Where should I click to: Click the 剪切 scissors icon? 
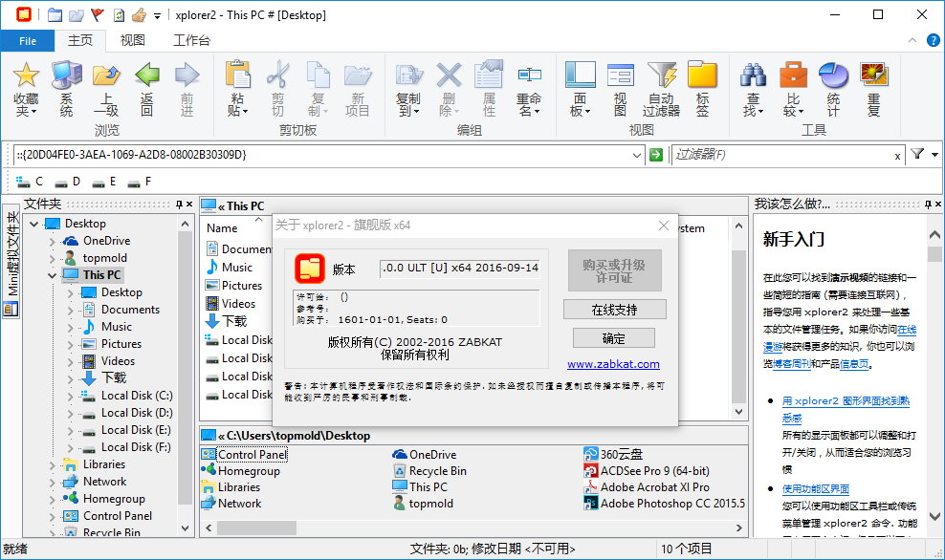[277, 75]
